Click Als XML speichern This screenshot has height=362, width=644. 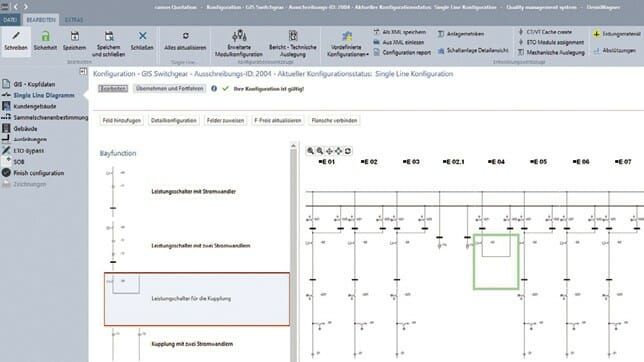[400, 32]
